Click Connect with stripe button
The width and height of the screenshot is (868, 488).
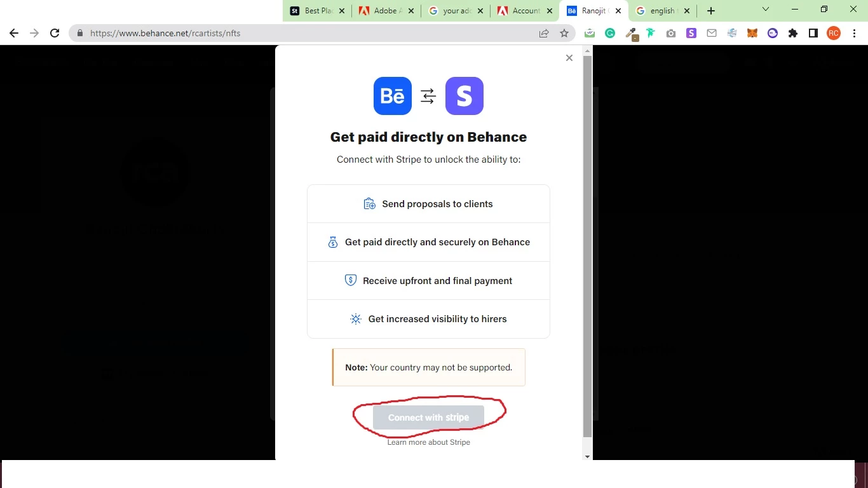[x=428, y=417]
